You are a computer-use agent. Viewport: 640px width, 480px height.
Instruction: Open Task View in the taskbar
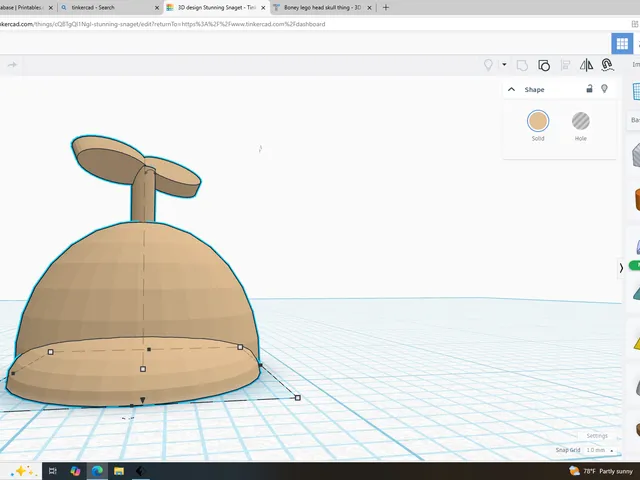click(53, 471)
